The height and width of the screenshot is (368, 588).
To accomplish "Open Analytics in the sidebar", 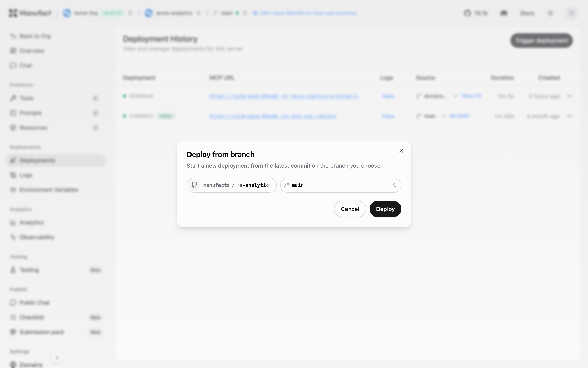I will coord(56,222).
